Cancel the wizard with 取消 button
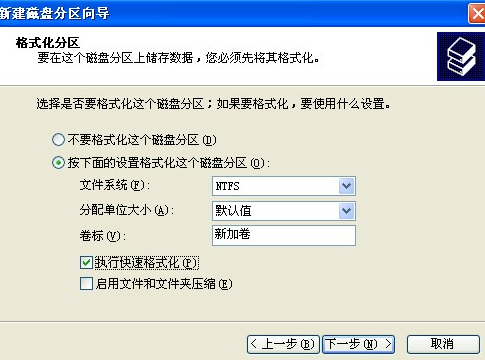485x360 pixels. [443, 344]
